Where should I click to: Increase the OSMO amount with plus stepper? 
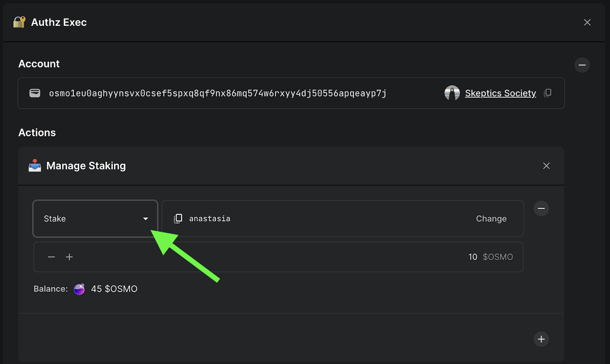coord(70,257)
